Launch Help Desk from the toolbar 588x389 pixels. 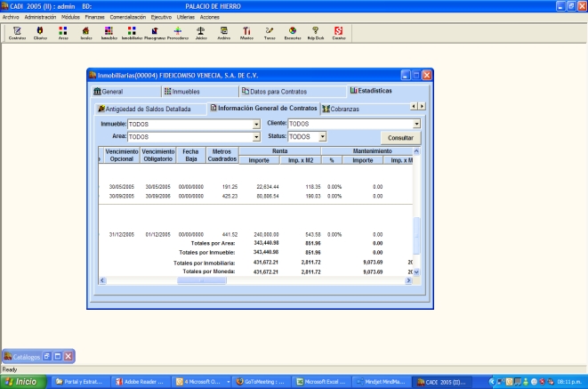point(316,32)
